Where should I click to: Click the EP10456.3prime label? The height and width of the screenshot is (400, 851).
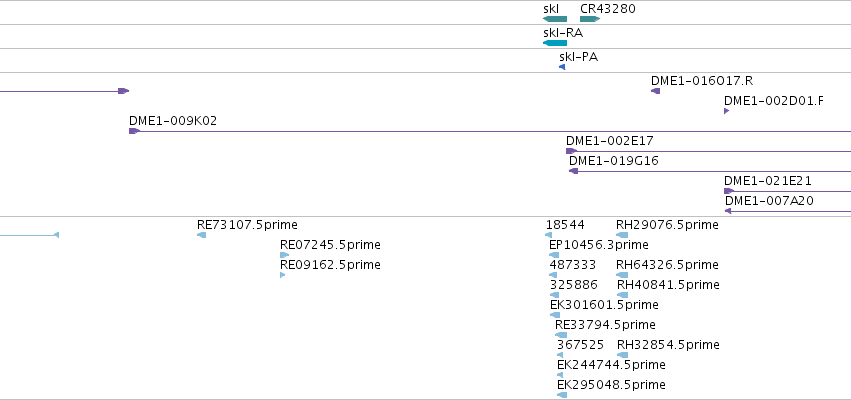[x=599, y=245]
